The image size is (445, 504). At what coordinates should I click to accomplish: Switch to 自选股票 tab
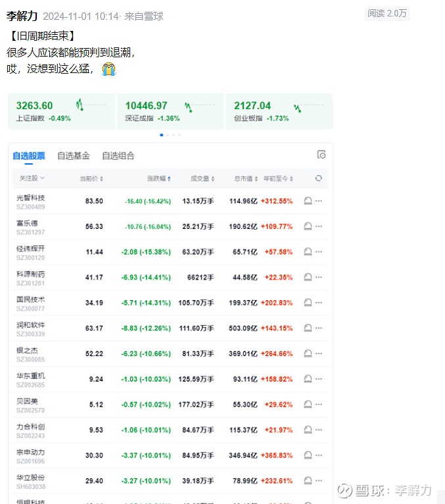point(29,156)
